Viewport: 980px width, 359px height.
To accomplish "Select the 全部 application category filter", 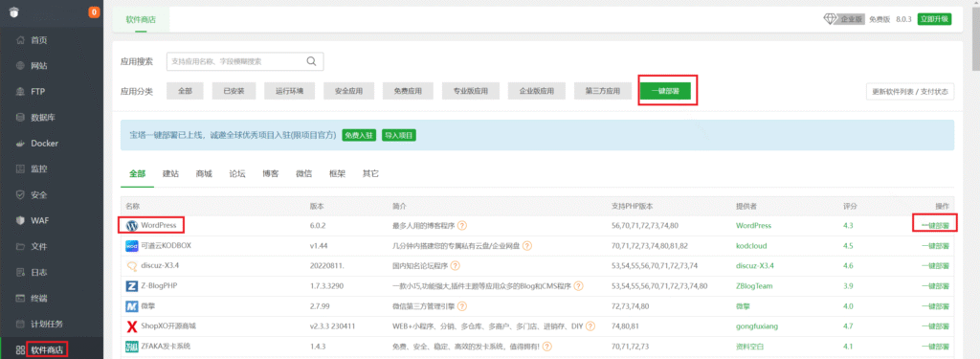I will [185, 91].
